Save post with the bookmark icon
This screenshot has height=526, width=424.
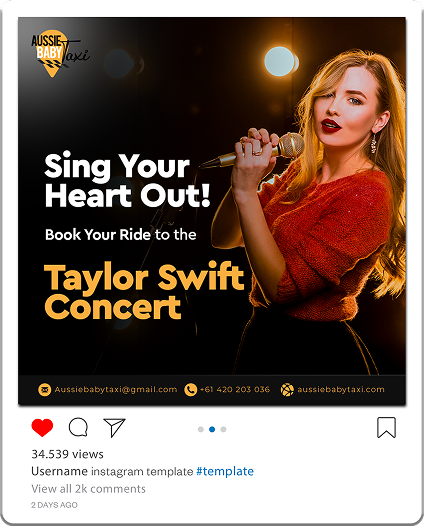click(386, 427)
